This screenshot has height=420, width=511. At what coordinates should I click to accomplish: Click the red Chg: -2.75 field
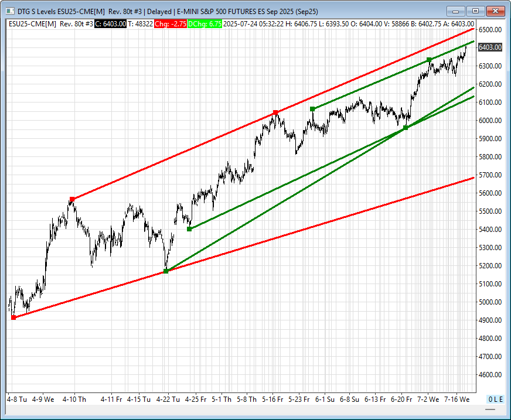click(171, 24)
